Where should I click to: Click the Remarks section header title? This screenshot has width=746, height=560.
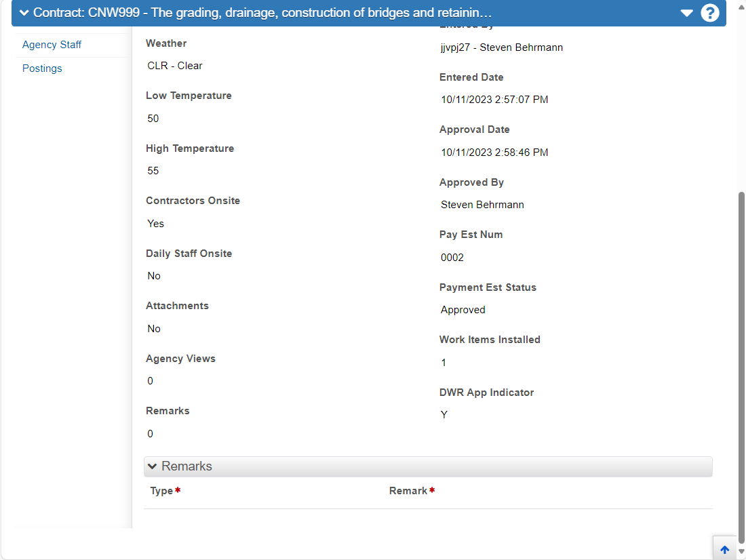tap(187, 466)
